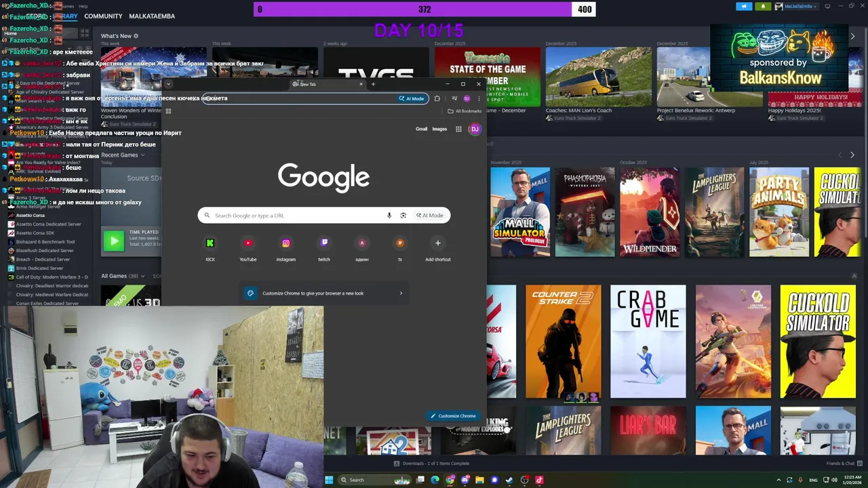
Task: Open Discord from taskbar
Action: (x=465, y=480)
